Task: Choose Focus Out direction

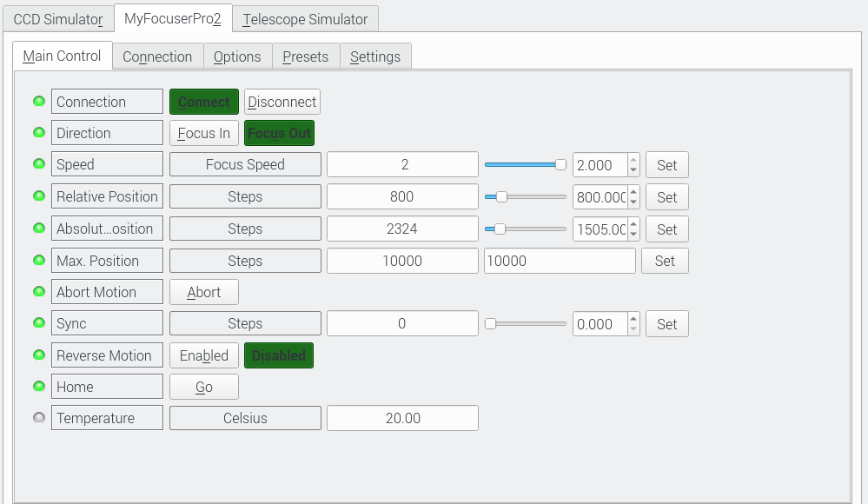Action: (x=279, y=134)
